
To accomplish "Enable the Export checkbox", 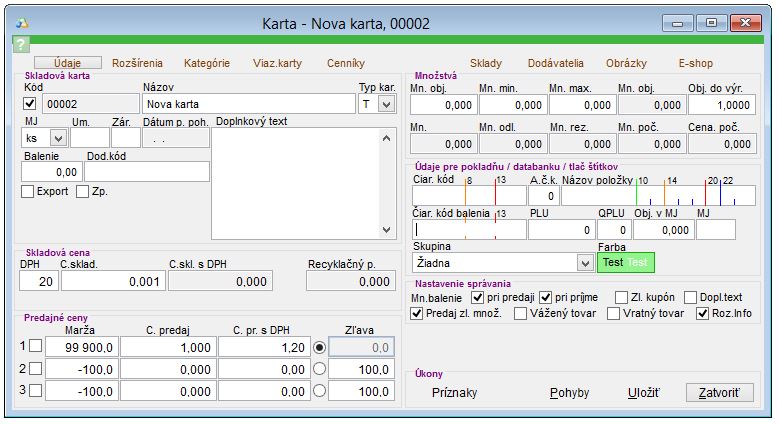I will (28, 191).
